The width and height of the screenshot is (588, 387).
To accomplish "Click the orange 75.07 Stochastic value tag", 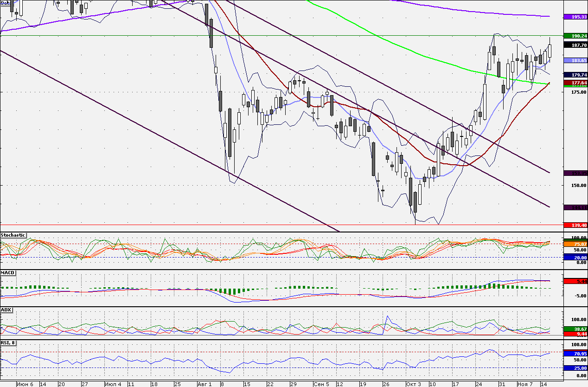I will [x=575, y=244].
